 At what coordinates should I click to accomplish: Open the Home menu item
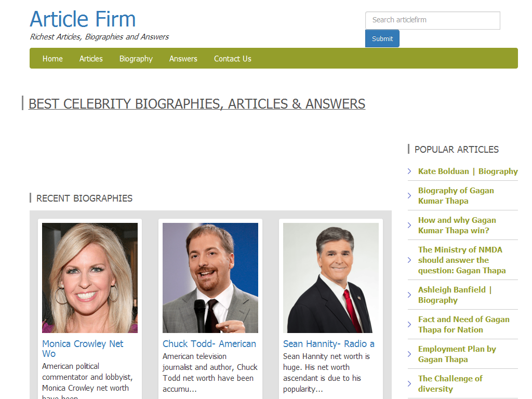pos(52,59)
